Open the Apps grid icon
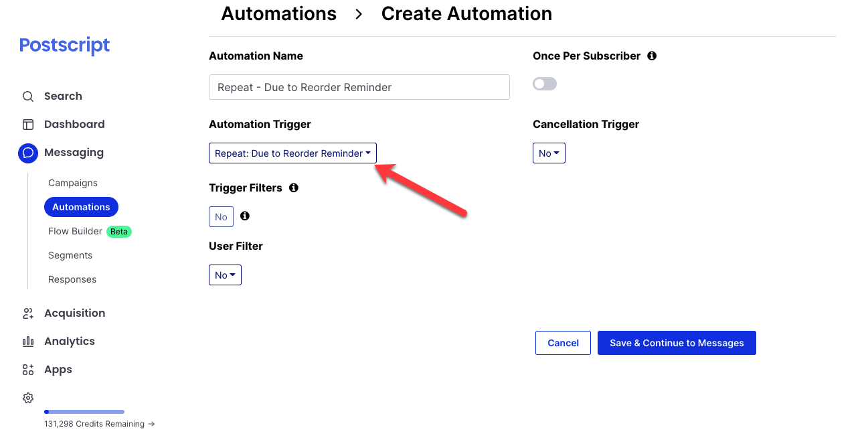Viewport: 868px width, 438px height. coord(28,370)
